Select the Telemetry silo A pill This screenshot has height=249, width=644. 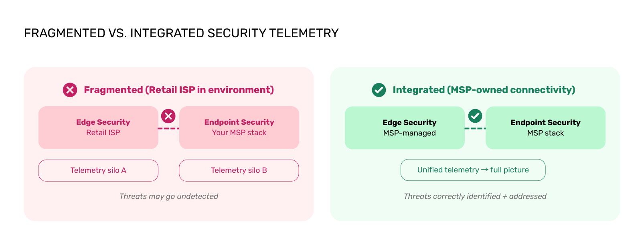click(x=98, y=170)
